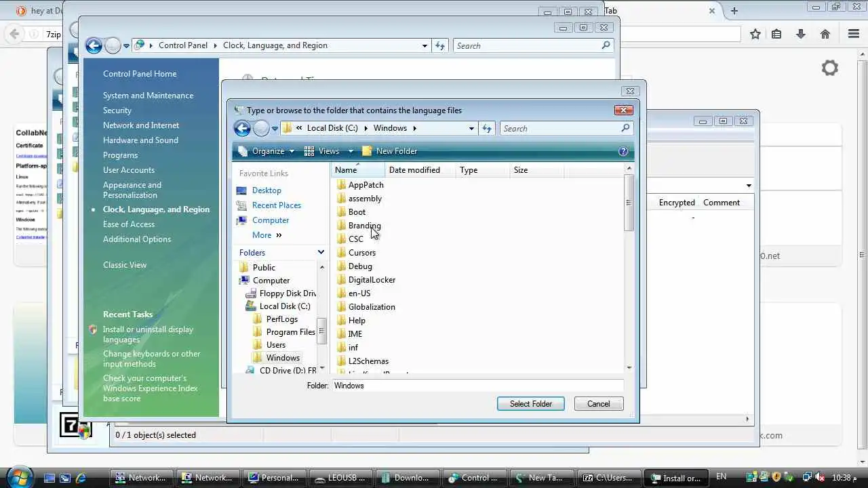Click the Firefox home icon
The height and width of the screenshot is (488, 868).
coord(825,34)
